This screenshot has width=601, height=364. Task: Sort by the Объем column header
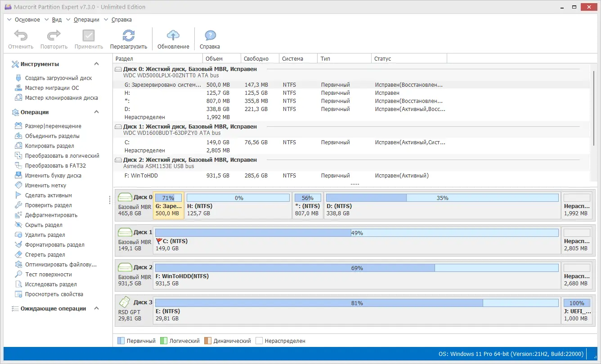[222, 59]
